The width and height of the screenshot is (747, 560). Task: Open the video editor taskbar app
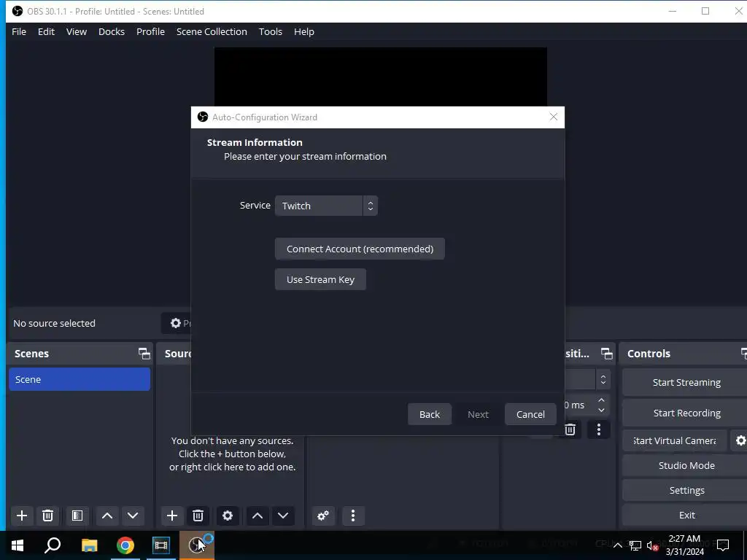point(161,545)
